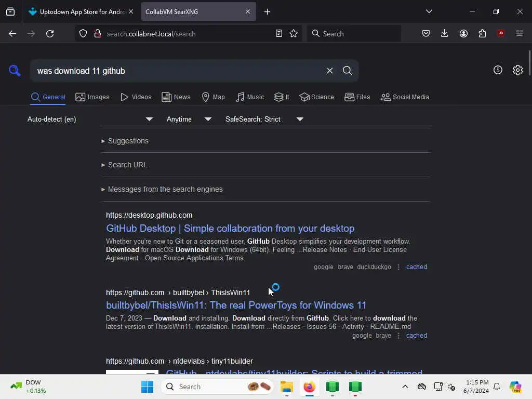Click the Firefox toolbar Search box

[354, 34]
